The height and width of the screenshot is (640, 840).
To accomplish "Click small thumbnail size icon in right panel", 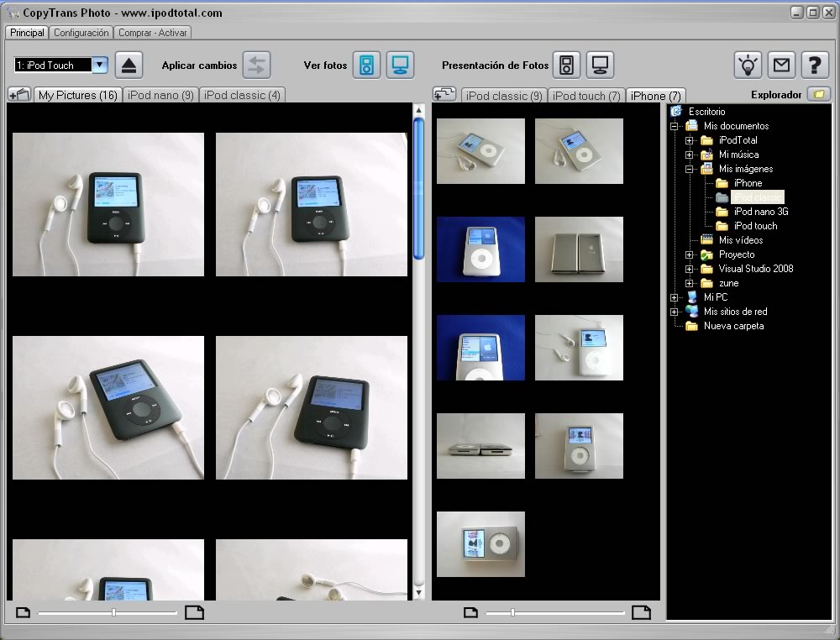I will click(x=470, y=612).
